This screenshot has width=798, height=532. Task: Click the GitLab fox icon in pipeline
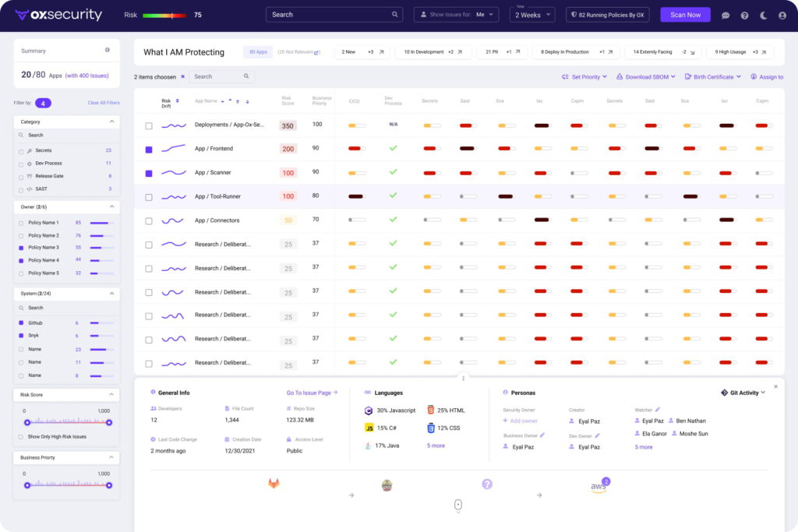274,484
